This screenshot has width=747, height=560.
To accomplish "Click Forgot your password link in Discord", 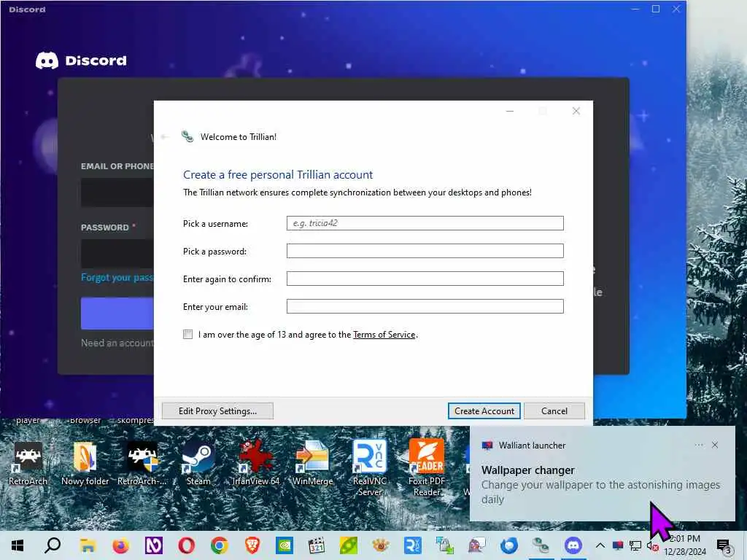I will pos(117,278).
